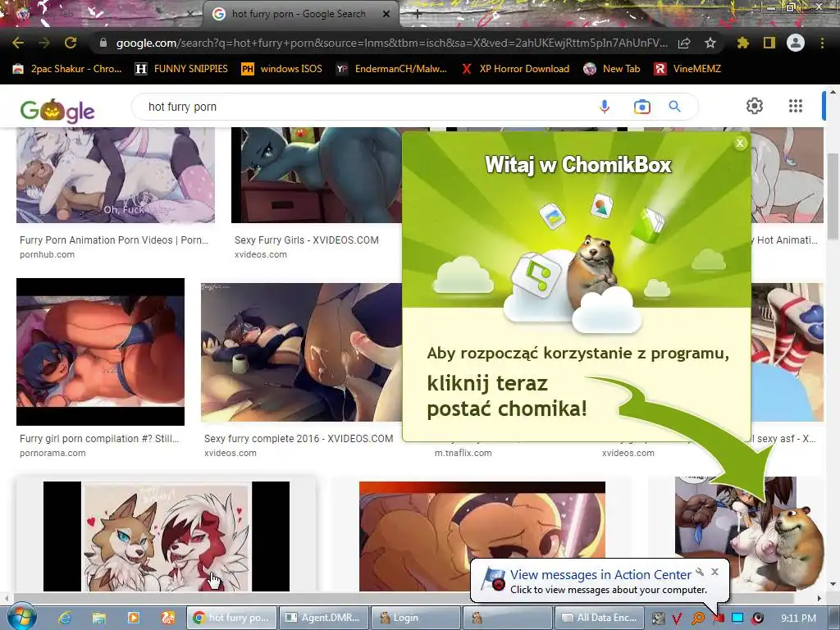Viewport: 840px width, 630px height.
Task: Close the ChomikBox welcome popup
Action: [x=740, y=143]
